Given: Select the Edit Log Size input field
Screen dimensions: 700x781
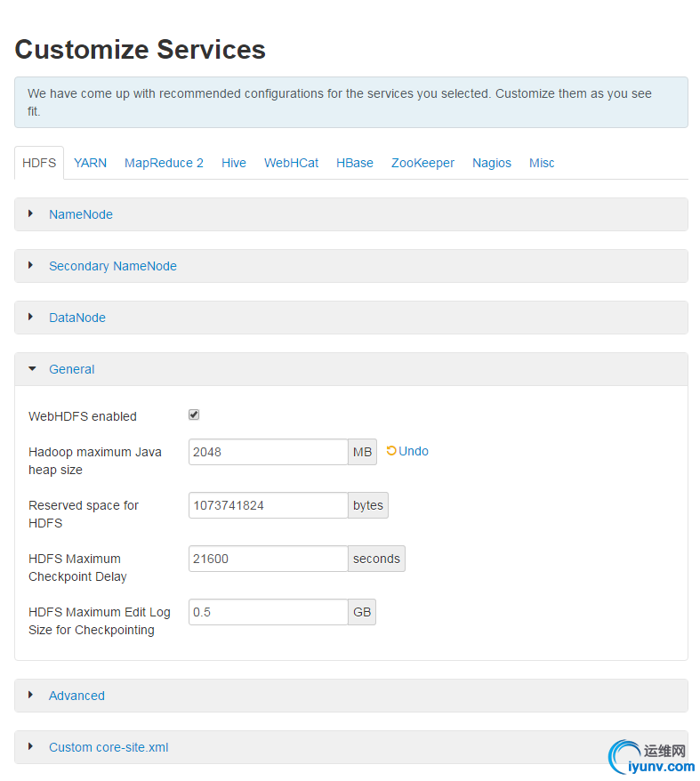Looking at the screenshot, I should coord(268,612).
